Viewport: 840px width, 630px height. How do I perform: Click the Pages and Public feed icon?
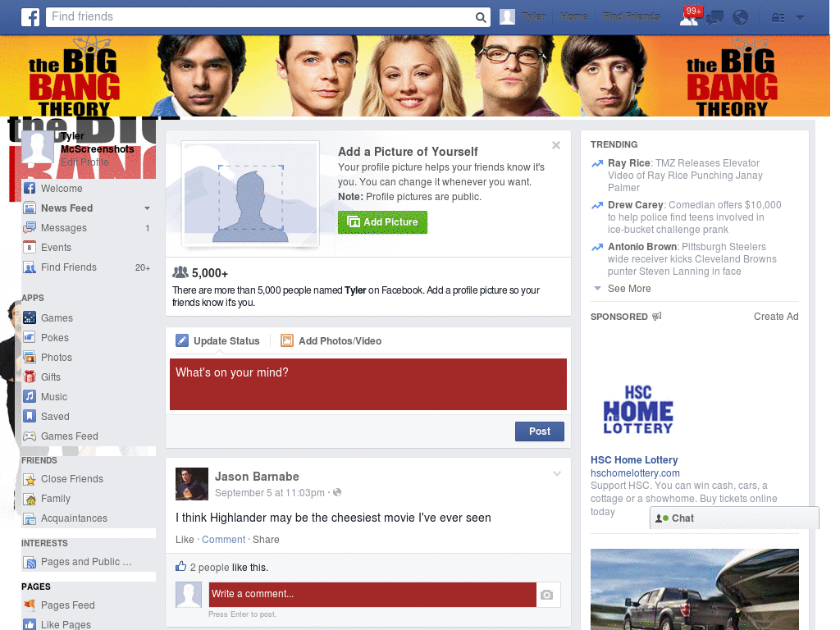30,562
